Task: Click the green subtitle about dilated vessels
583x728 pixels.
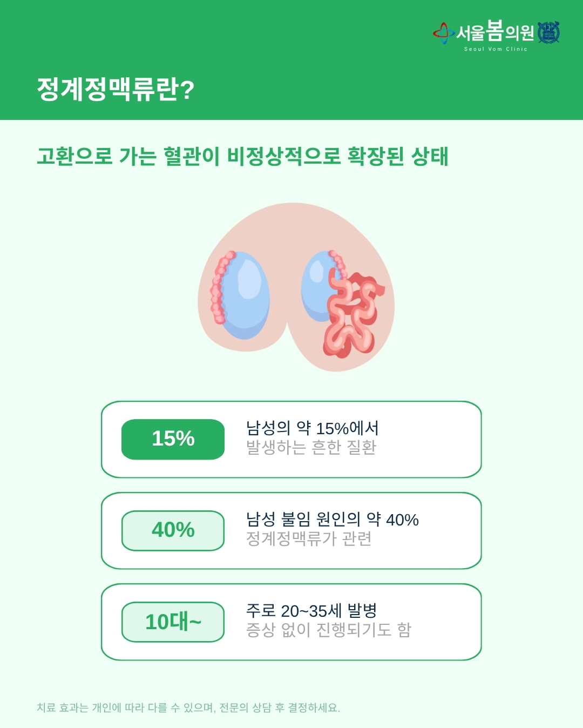Action: pyautogui.click(x=242, y=156)
